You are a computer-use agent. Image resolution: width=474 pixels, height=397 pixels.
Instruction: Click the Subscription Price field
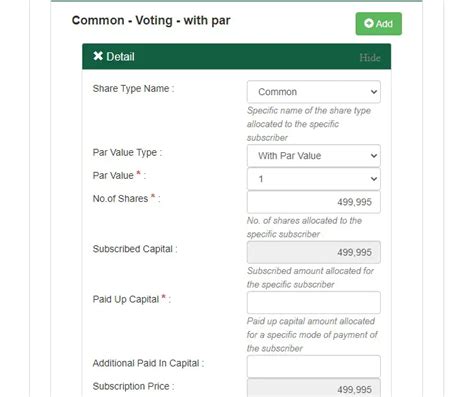click(x=314, y=388)
